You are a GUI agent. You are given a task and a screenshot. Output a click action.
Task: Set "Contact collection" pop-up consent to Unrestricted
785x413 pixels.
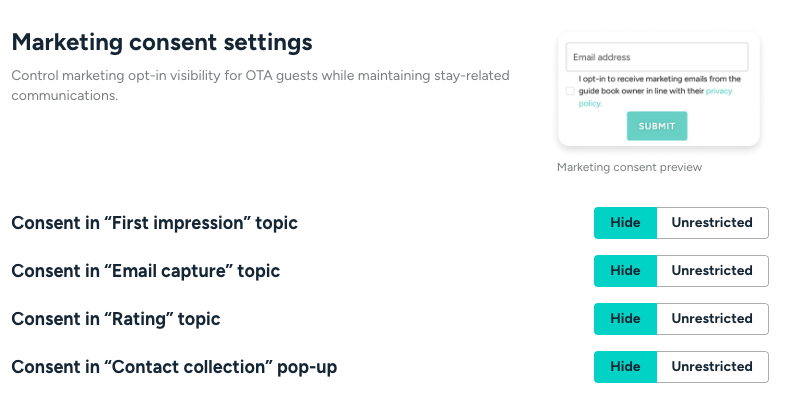coord(711,367)
